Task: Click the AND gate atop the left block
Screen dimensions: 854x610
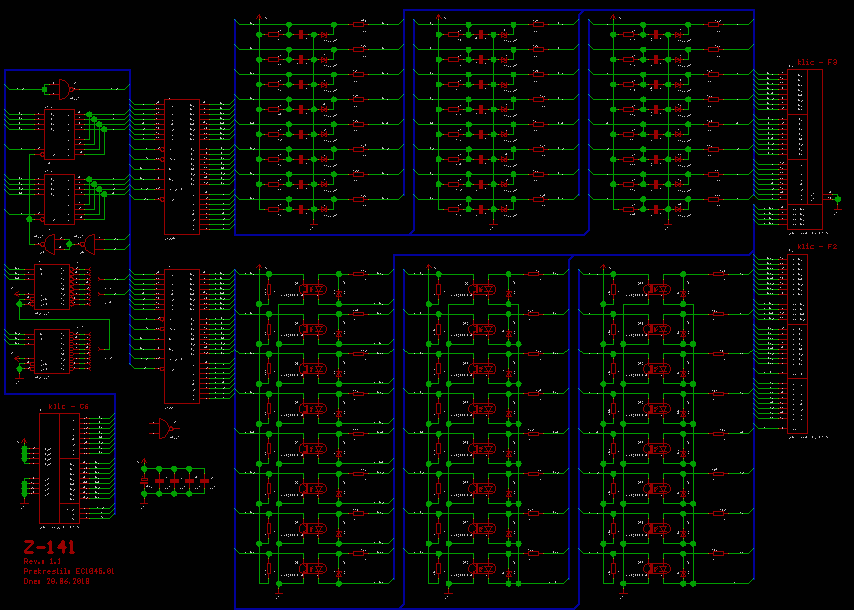Action: (x=64, y=90)
